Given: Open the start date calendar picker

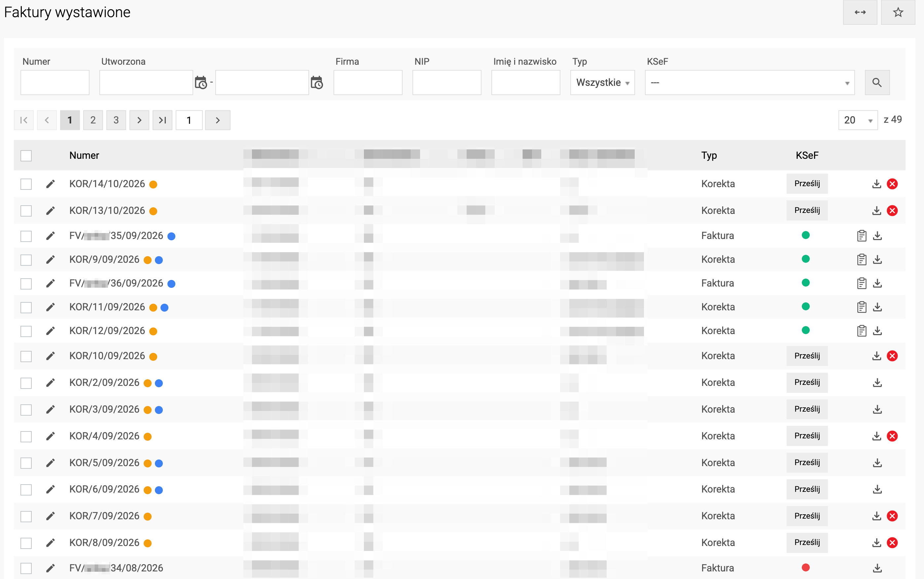Looking at the screenshot, I should click(201, 82).
